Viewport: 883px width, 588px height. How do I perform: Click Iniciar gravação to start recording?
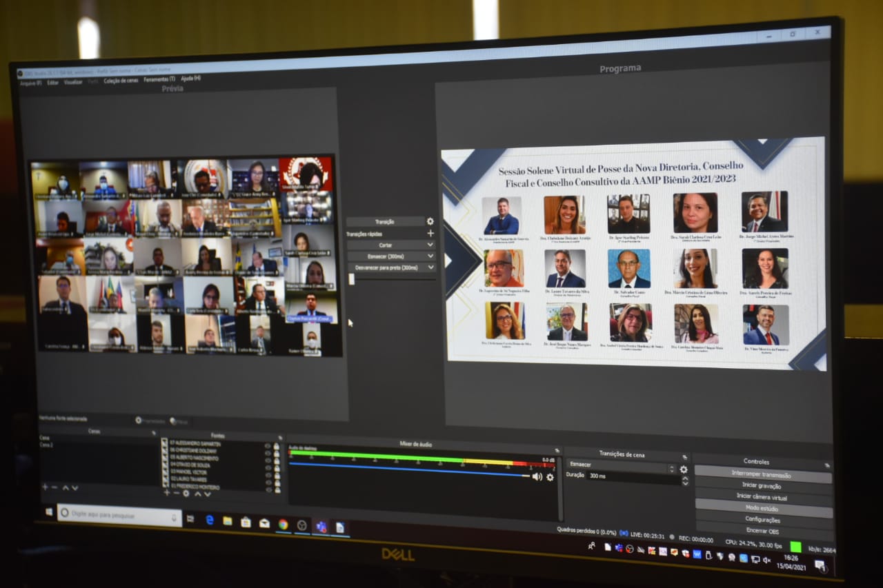(763, 486)
